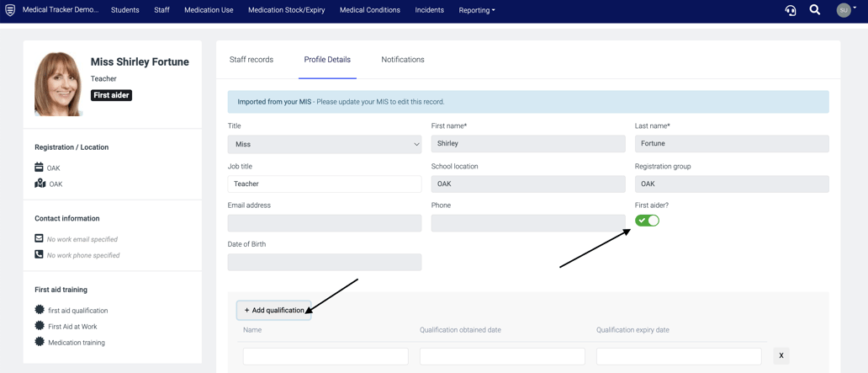The height and width of the screenshot is (373, 868).
Task: Open the Reporting dropdown menu
Action: 477,10
